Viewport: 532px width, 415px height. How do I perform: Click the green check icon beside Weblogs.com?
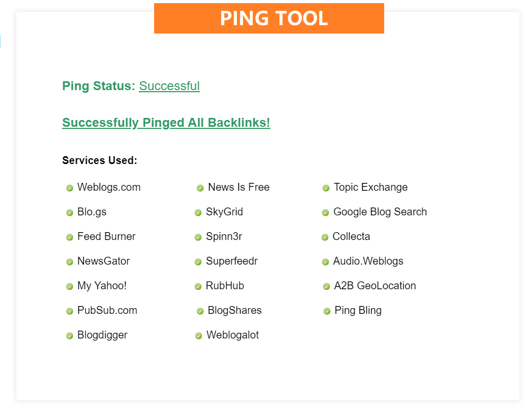pos(70,188)
